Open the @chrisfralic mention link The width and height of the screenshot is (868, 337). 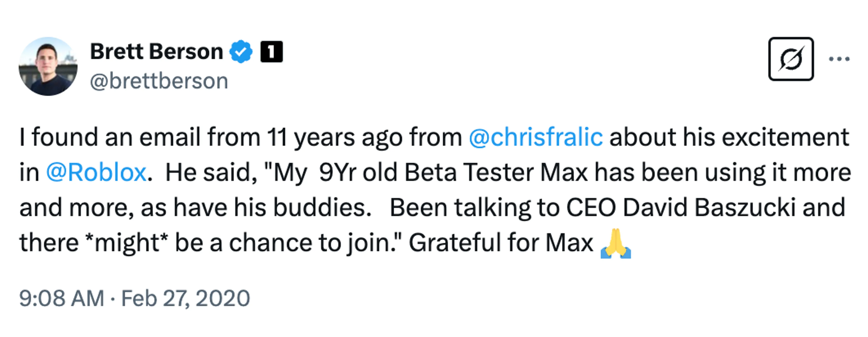pos(536,137)
